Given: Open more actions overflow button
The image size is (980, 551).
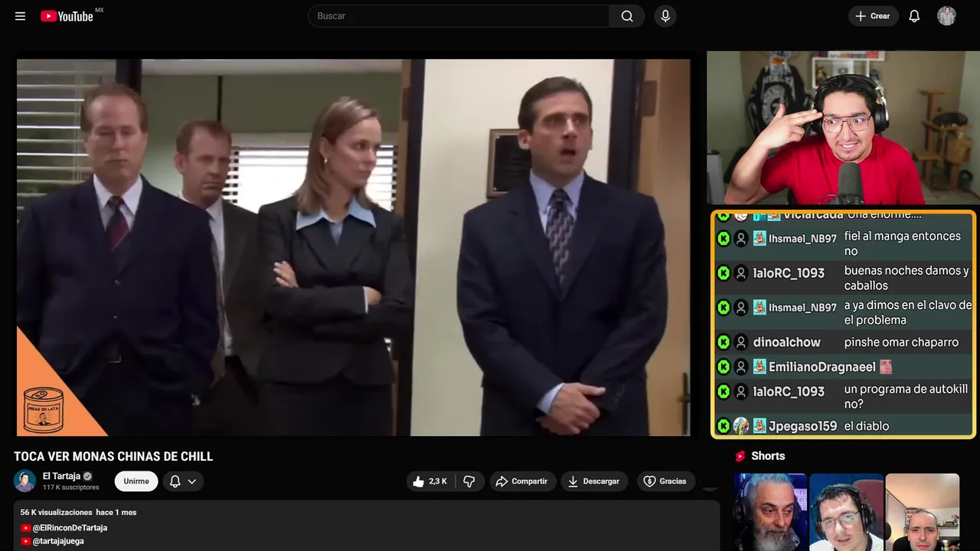Looking at the screenshot, I should (x=710, y=481).
